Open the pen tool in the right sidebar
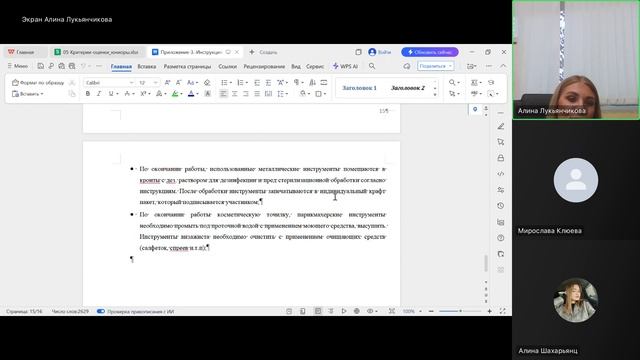The height and width of the screenshot is (360, 640). tap(501, 126)
